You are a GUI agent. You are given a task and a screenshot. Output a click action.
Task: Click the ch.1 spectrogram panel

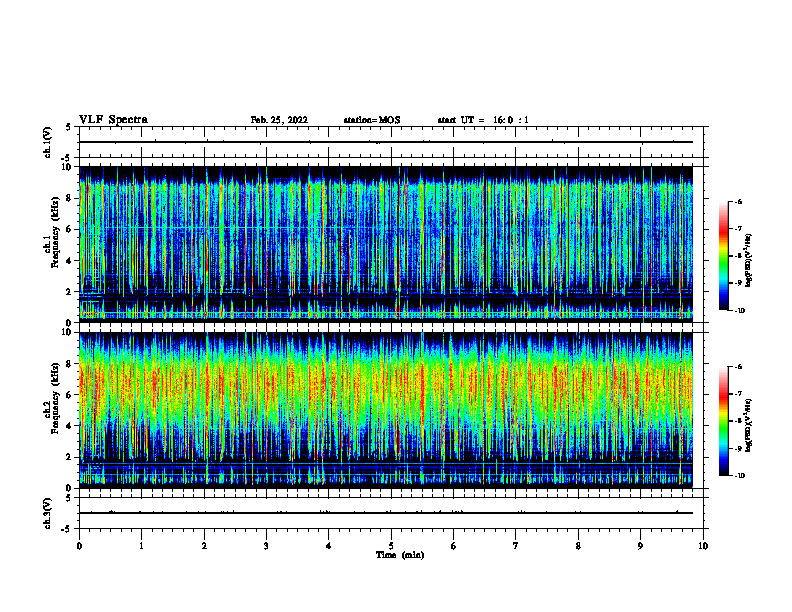[x=386, y=244]
